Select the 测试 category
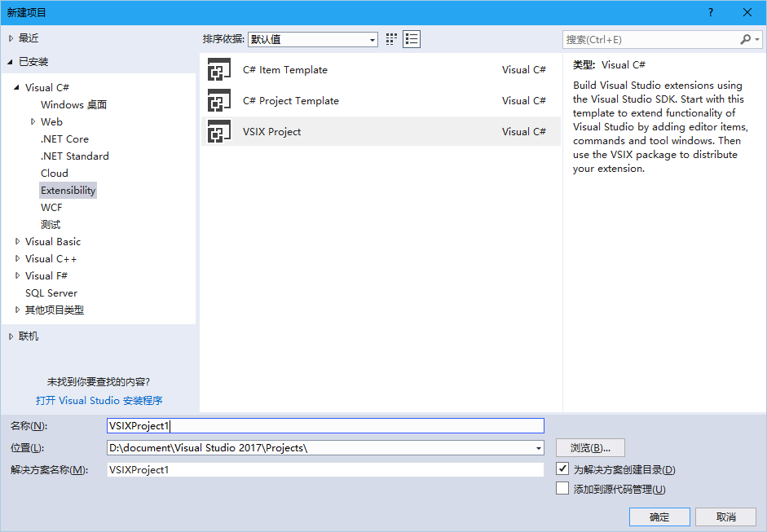This screenshot has height=532, width=767. [x=51, y=224]
